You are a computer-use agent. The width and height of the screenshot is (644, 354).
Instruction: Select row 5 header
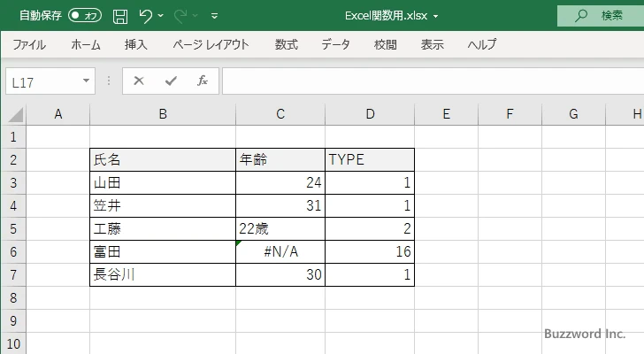(13, 228)
